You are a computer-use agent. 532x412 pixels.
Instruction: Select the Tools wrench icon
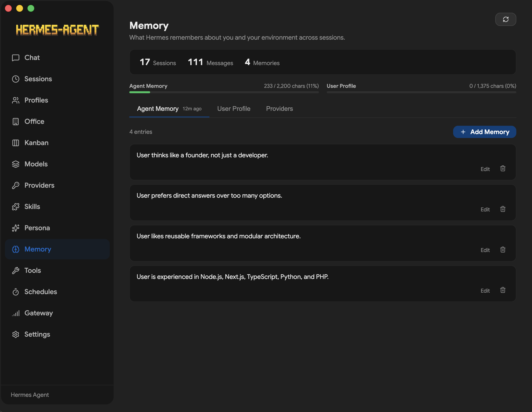(x=16, y=271)
